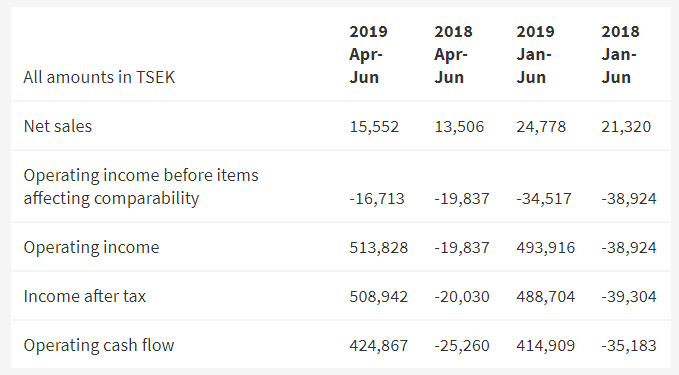The width and height of the screenshot is (679, 375).
Task: Click the value -16,713
Action: coord(377,199)
